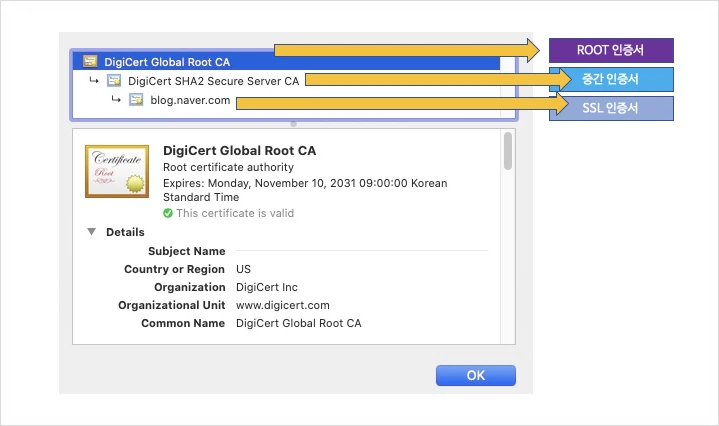Click the 'Root certificate authority' text
Image resolution: width=719 pixels, height=426 pixels.
(228, 167)
